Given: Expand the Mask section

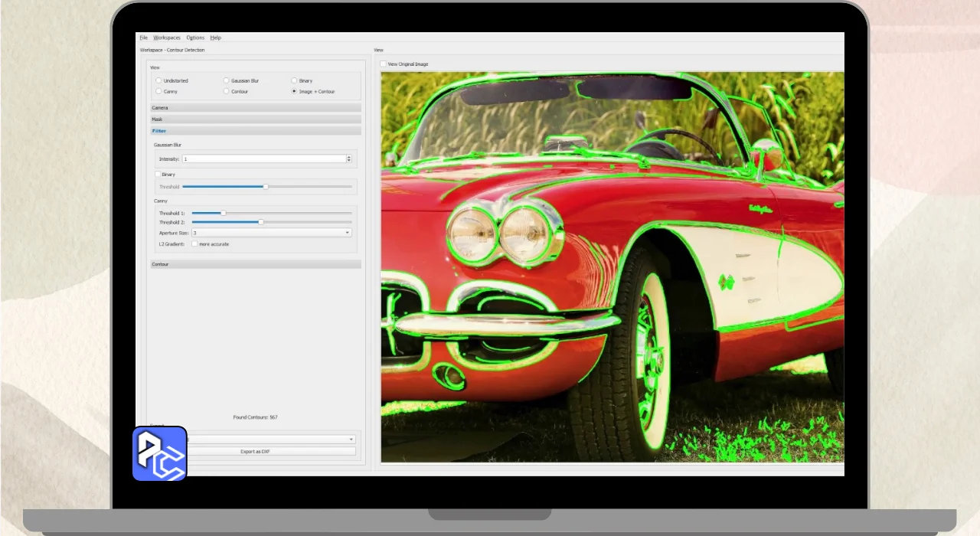Looking at the screenshot, I should tap(255, 119).
